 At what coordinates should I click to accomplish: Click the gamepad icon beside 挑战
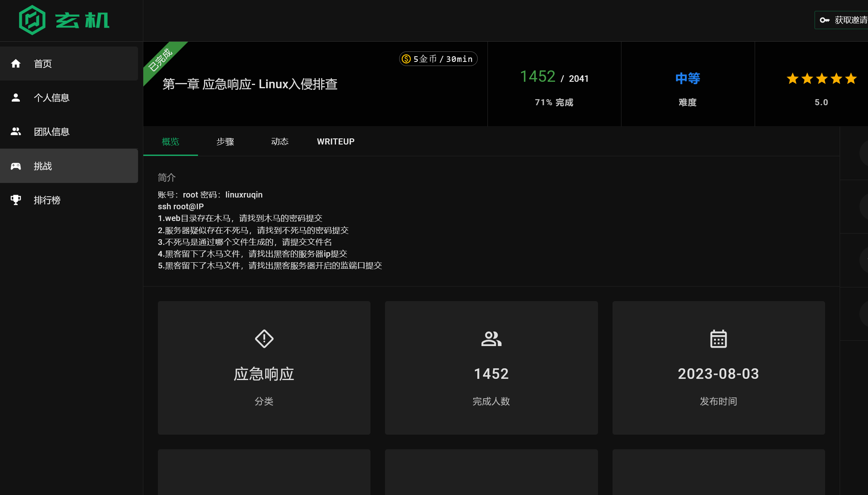[x=16, y=166]
